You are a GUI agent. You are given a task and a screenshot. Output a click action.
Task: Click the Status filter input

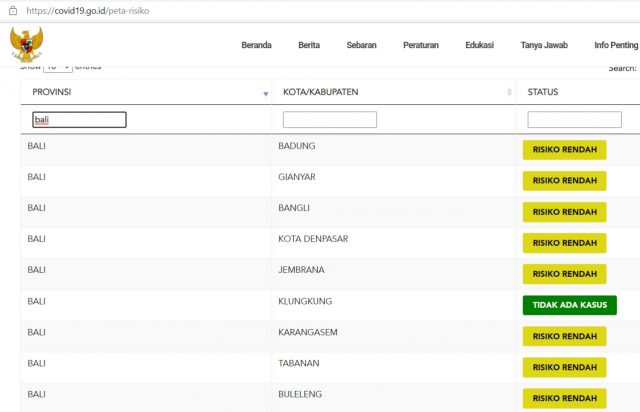click(x=574, y=120)
